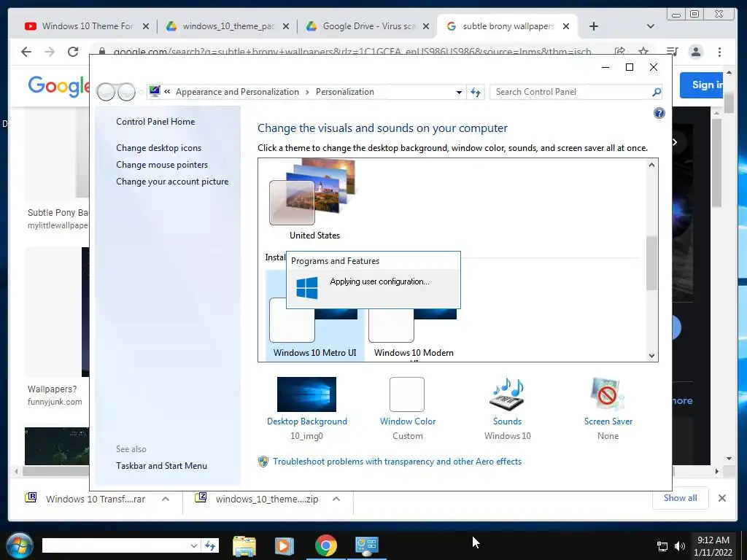Click the share page icon in Chrome
Screen dimensions: 747x560
620,51
